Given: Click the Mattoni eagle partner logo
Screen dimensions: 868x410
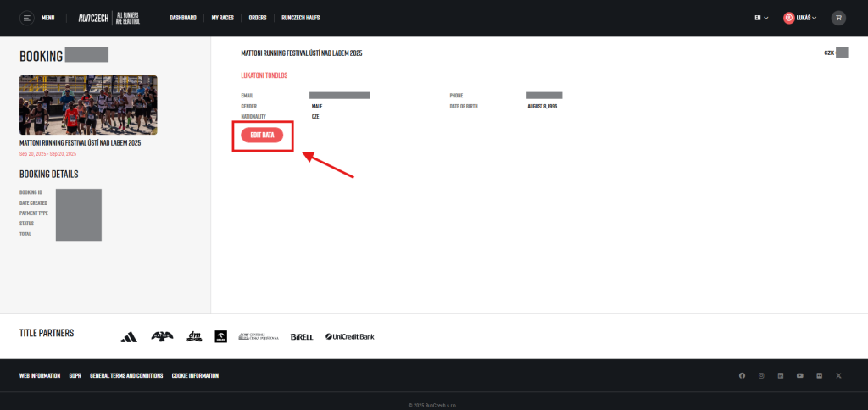Looking at the screenshot, I should 162,335.
